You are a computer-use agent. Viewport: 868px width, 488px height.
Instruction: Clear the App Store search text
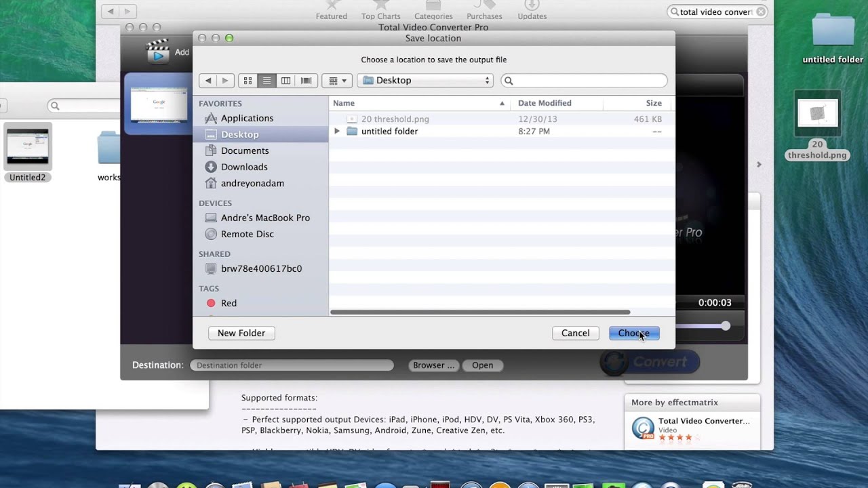point(762,12)
